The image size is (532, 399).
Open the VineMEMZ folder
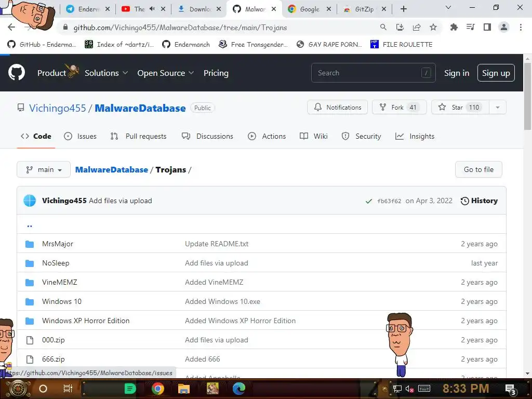(59, 282)
